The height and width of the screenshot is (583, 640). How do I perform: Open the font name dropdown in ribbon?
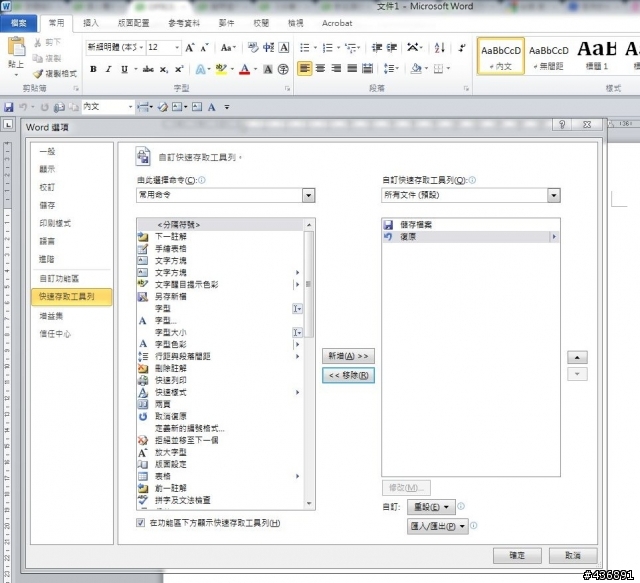[x=141, y=48]
